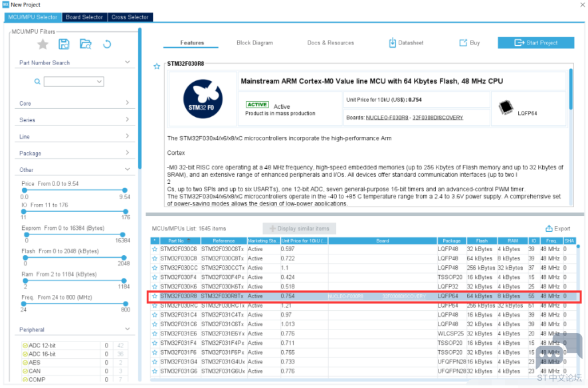Open the Block Diagram tab
The height and width of the screenshot is (388, 588).
click(x=254, y=43)
